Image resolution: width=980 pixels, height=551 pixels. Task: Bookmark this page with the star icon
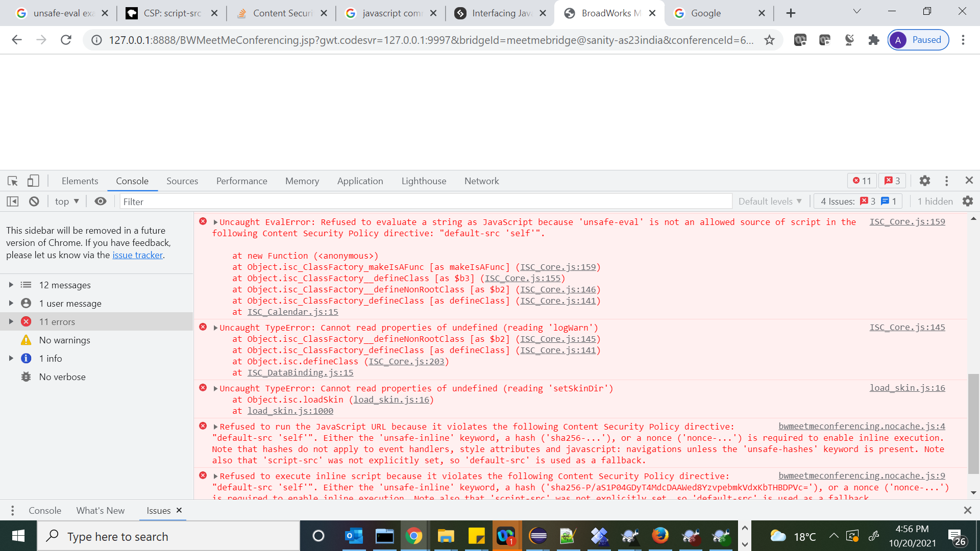(x=769, y=40)
